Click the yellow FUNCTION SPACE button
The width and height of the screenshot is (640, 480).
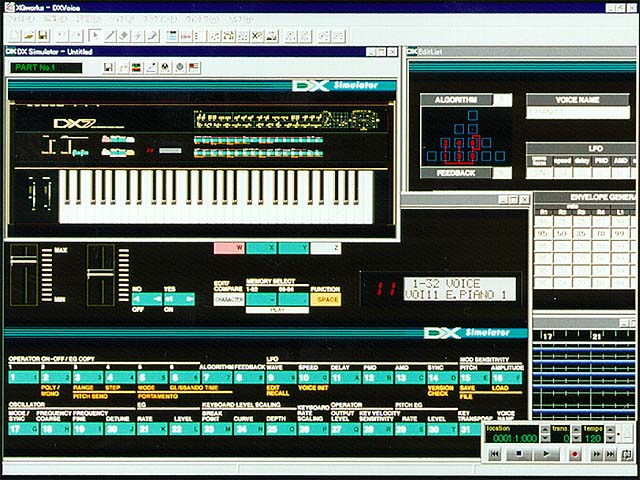pyautogui.click(x=326, y=299)
